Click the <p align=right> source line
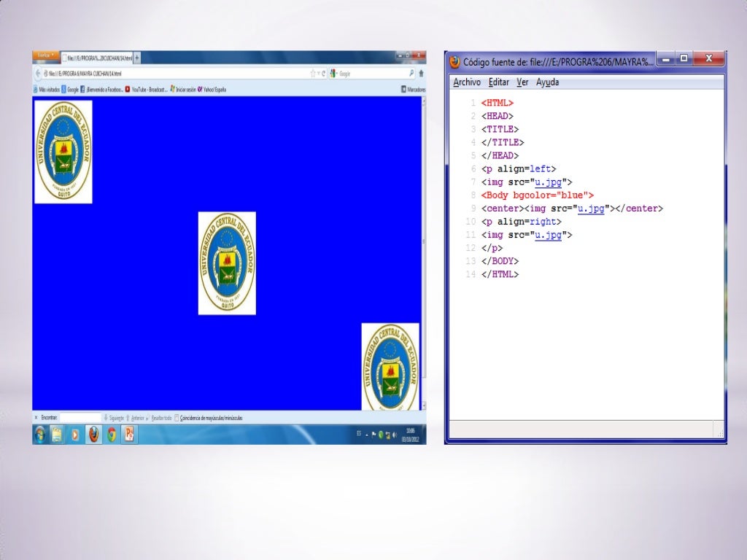The height and width of the screenshot is (560, 747). 521,222
